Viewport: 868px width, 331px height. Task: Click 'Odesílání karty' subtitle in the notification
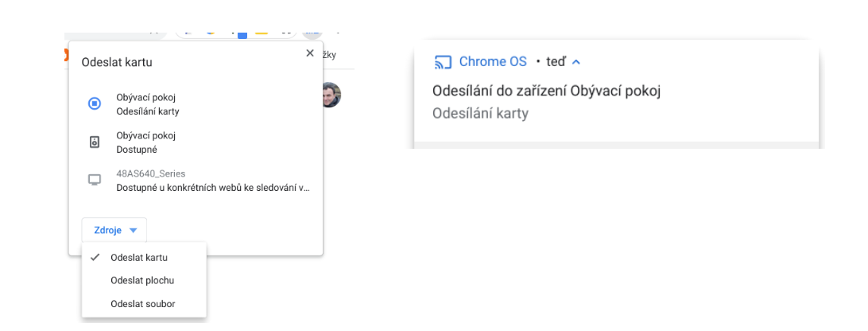480,114
